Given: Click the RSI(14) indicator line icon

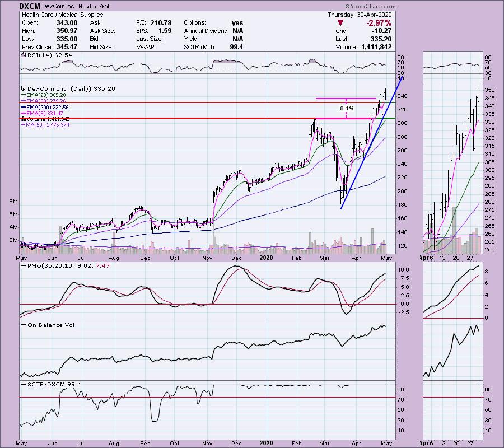Looking at the screenshot, I should tap(24, 55).
